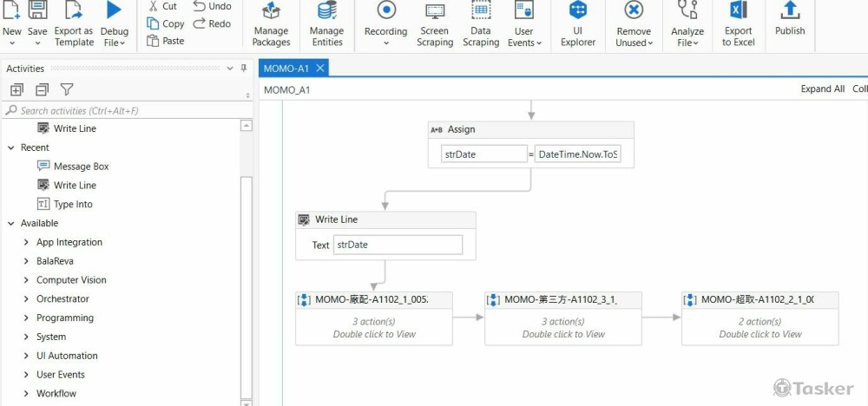868x406 pixels.
Task: Open Activities panel options dropdown
Action: pyautogui.click(x=230, y=69)
